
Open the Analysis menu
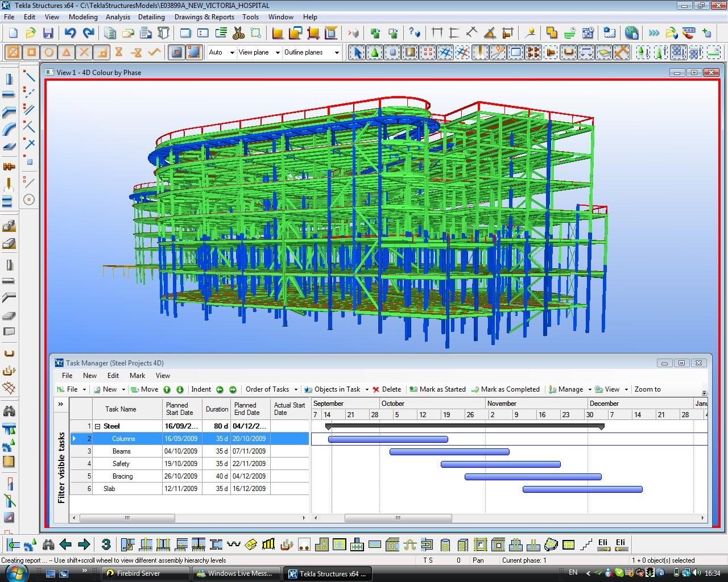(x=118, y=17)
